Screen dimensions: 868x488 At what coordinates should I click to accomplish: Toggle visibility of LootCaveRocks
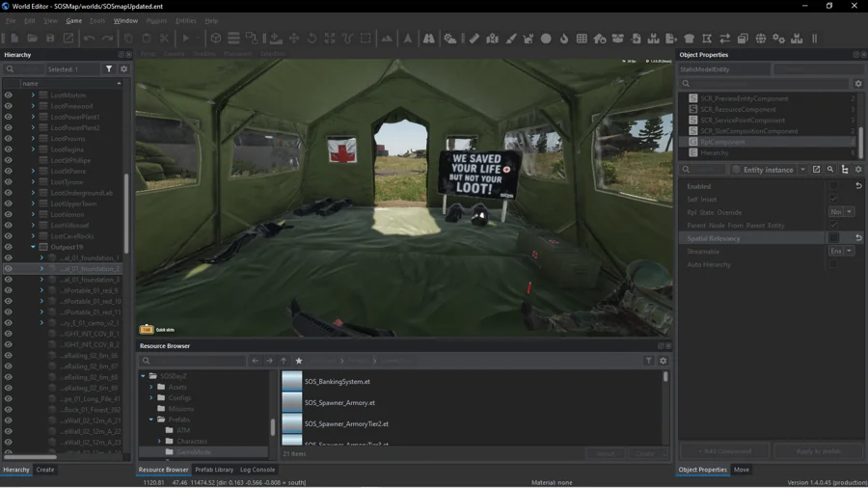(x=9, y=236)
